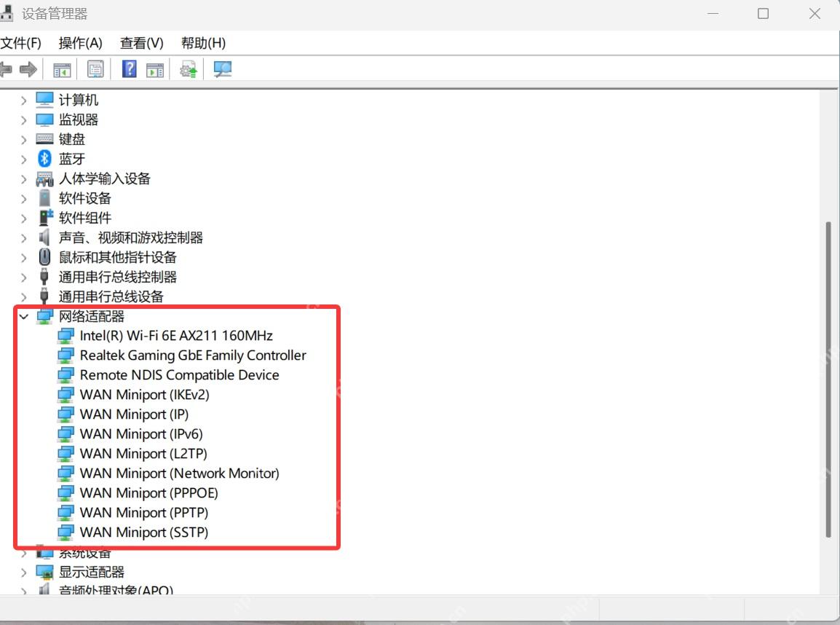840x625 pixels.
Task: Click the USB icon for 通用串行总线设备
Action: point(44,296)
